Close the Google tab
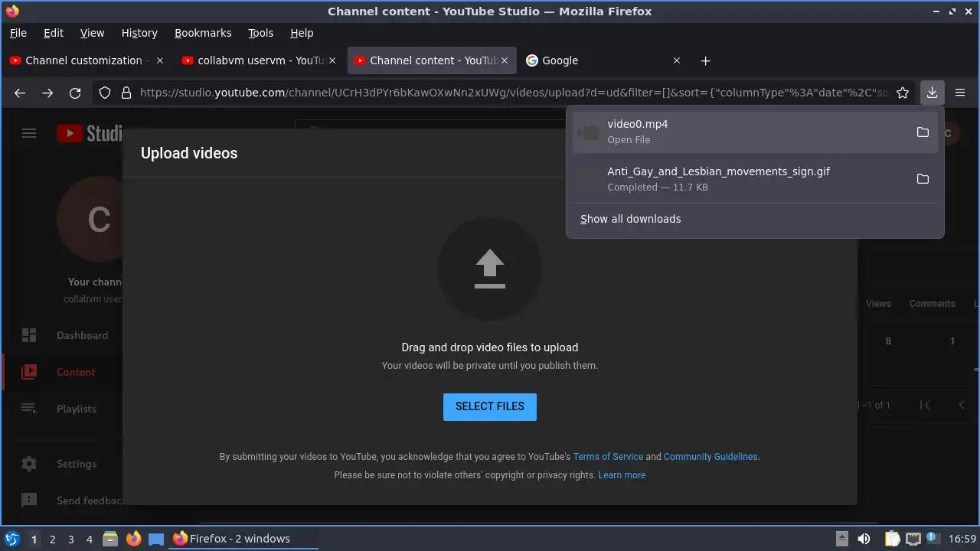 (676, 60)
